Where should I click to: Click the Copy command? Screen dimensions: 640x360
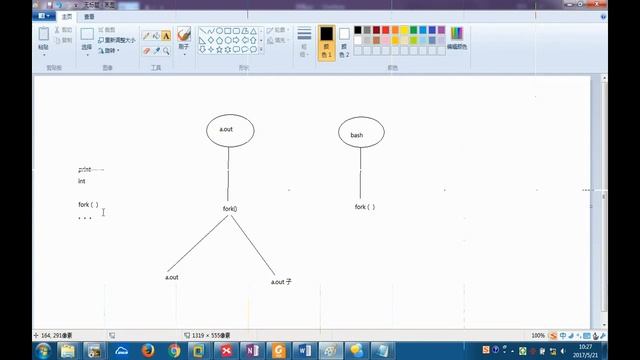pos(63,40)
